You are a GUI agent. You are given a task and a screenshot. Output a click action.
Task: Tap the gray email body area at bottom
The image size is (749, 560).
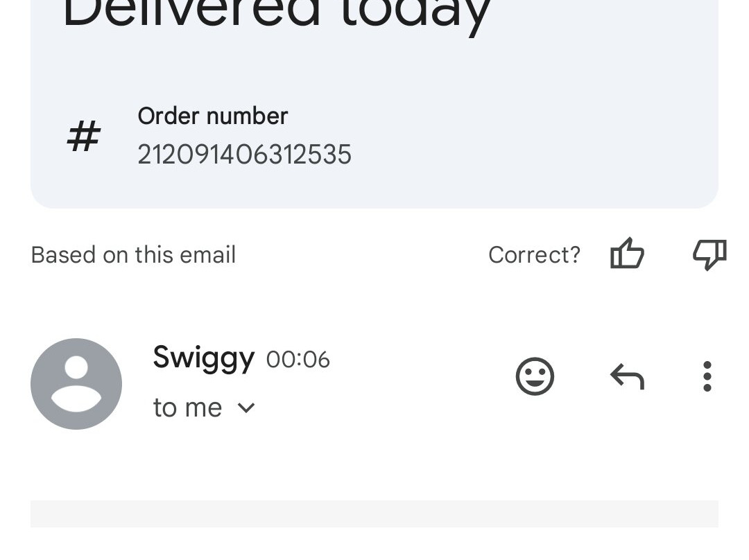(x=374, y=514)
